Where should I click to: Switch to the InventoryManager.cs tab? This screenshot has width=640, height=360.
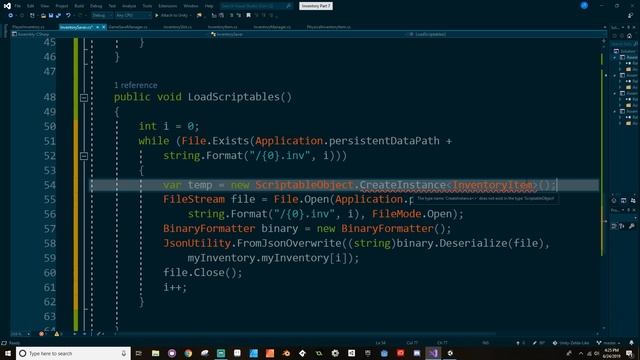click(x=272, y=27)
